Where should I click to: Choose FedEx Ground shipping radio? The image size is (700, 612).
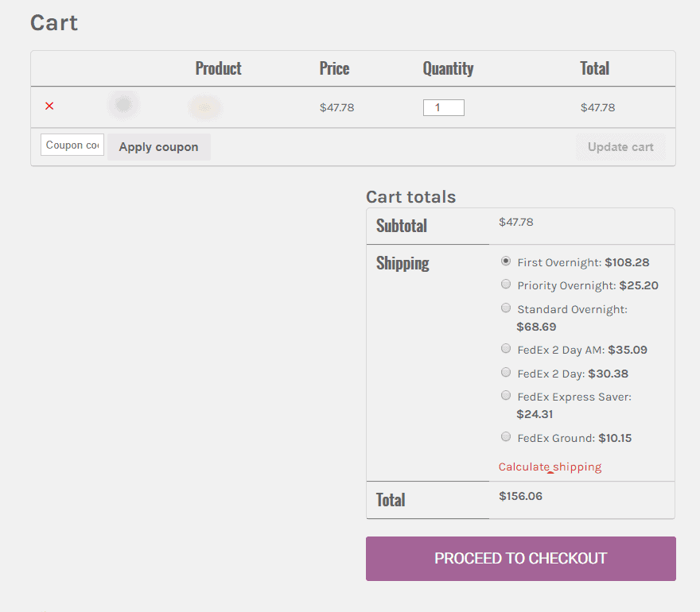pyautogui.click(x=506, y=436)
